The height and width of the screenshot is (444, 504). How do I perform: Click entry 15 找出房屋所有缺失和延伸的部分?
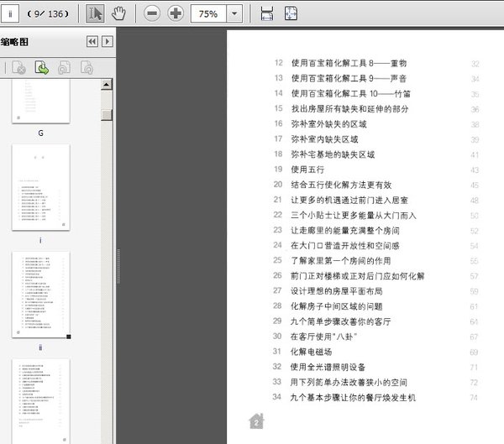[376, 109]
